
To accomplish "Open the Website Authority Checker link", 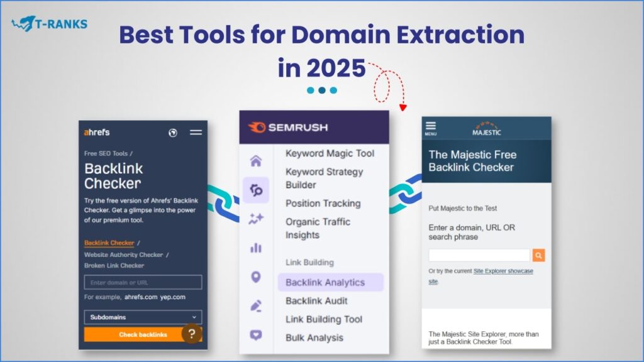I will (x=123, y=255).
